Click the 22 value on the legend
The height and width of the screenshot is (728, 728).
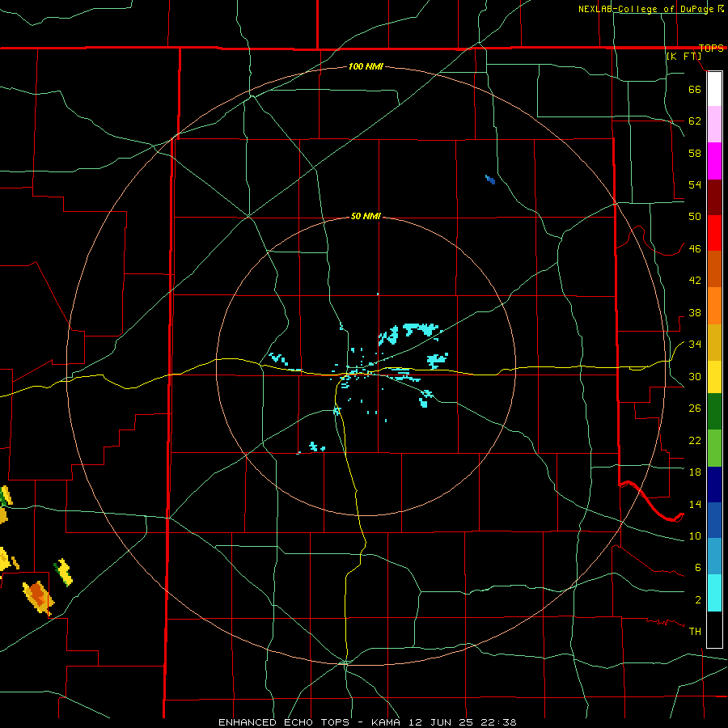(695, 441)
